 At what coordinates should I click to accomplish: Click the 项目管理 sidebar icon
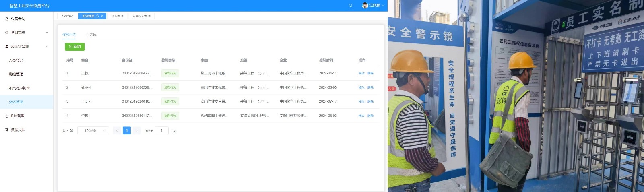[7, 33]
